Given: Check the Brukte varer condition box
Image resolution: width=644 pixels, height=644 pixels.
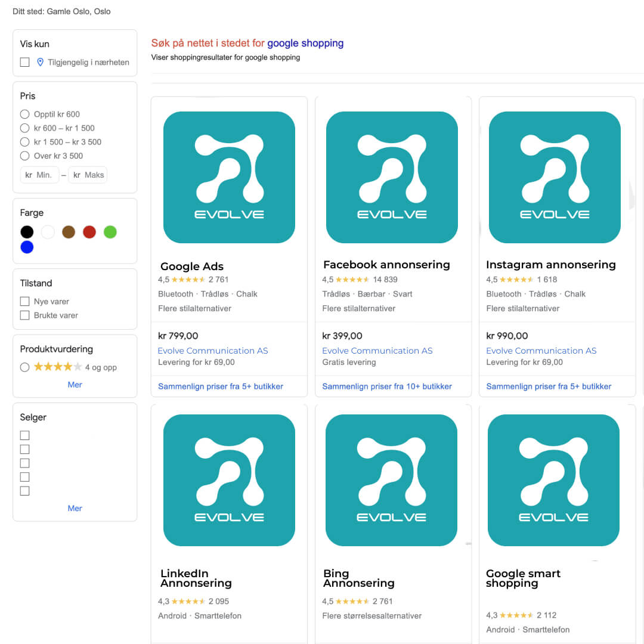Looking at the screenshot, I should pyautogui.click(x=24, y=315).
